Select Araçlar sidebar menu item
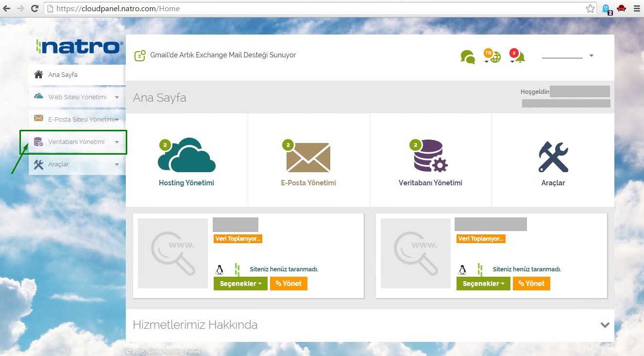 pos(77,164)
